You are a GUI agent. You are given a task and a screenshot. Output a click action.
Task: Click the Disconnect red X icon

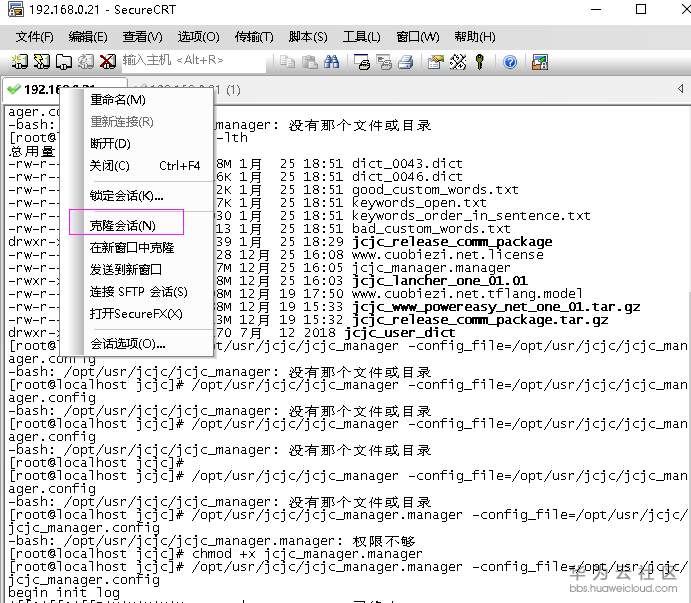[x=108, y=62]
